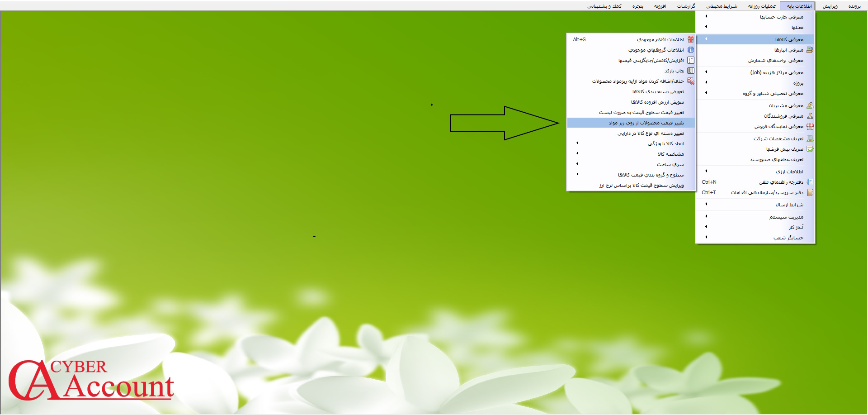Click the notebook icon 'دفتر سررسيد/سازماندهي اقدامات'
This screenshot has width=868, height=415.
point(810,192)
